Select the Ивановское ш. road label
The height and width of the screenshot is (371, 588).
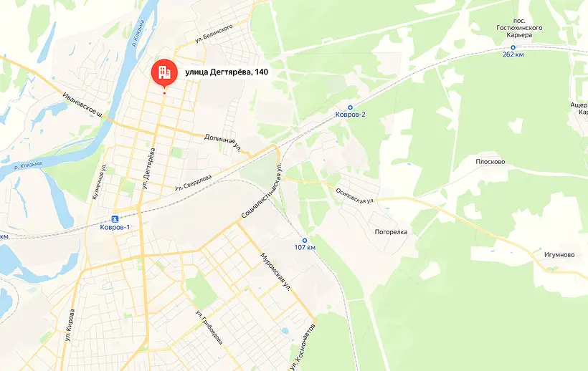[x=83, y=105]
